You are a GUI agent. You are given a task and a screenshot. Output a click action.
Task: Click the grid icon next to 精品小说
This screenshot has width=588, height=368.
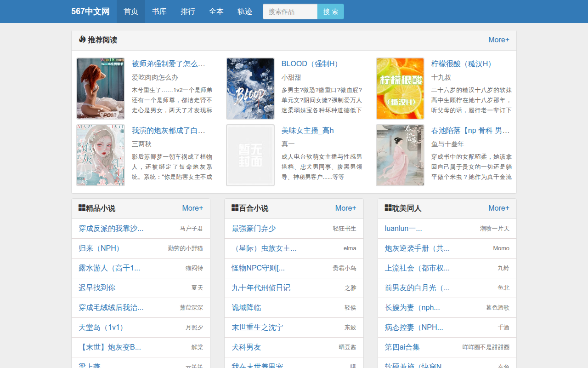tap(82, 208)
